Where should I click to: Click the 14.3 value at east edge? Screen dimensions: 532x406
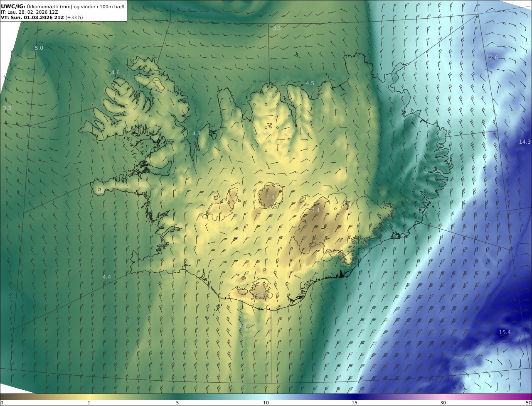pos(525,142)
